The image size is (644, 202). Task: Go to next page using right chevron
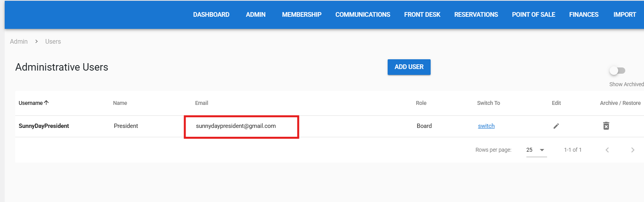tap(633, 150)
